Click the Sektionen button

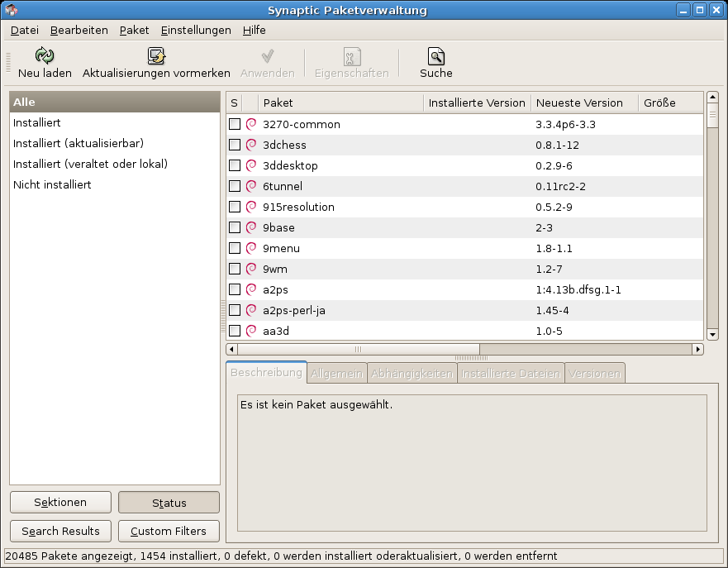coord(60,502)
